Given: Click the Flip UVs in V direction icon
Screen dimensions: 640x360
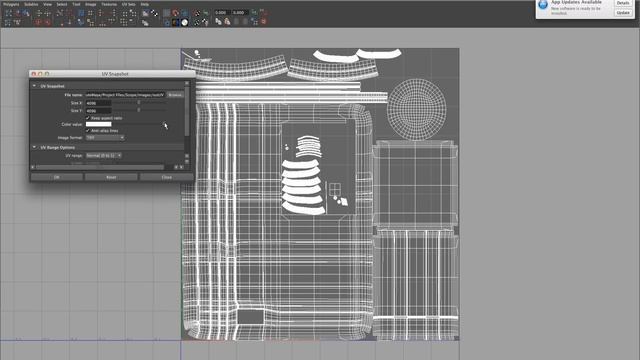Looking at the screenshot, I should (47, 13).
